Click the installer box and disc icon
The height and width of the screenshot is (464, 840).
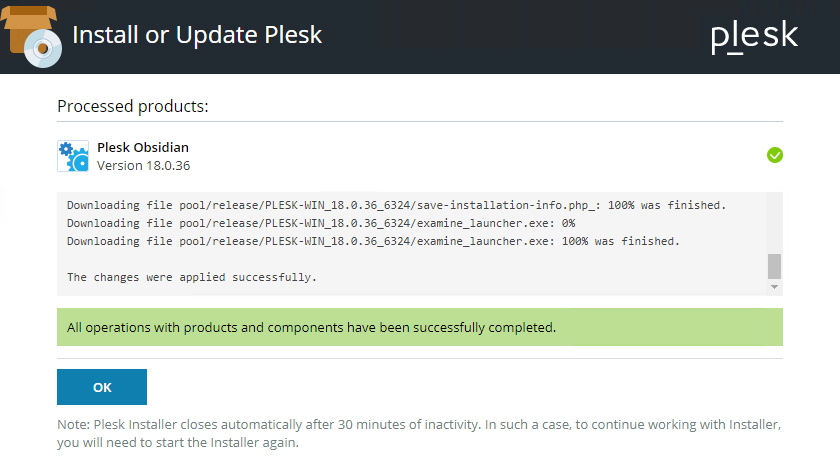click(x=31, y=35)
